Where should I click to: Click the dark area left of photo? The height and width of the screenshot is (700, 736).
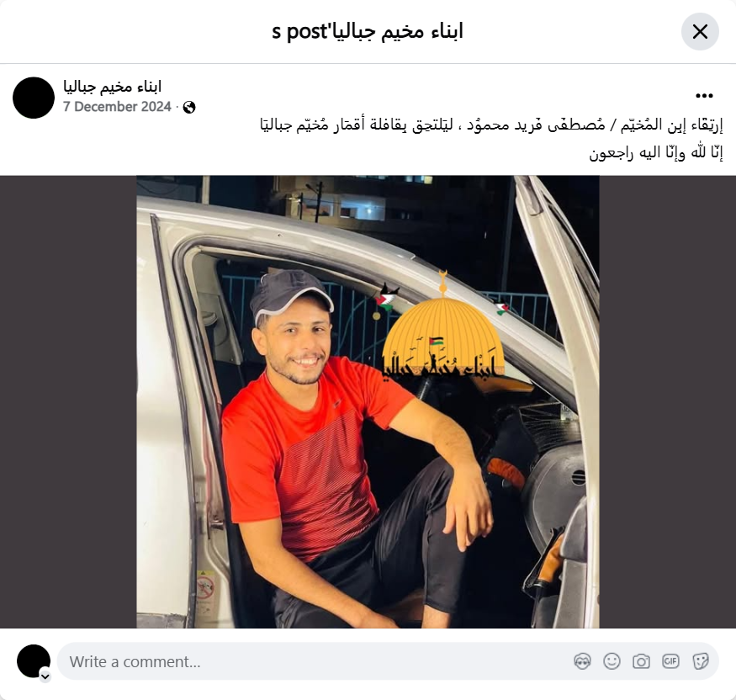[x=68, y=402]
